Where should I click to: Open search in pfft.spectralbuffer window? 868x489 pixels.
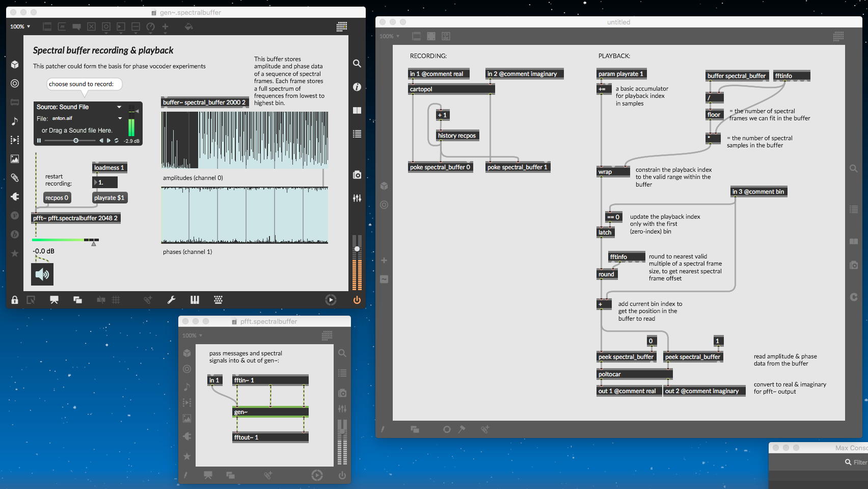pos(342,353)
